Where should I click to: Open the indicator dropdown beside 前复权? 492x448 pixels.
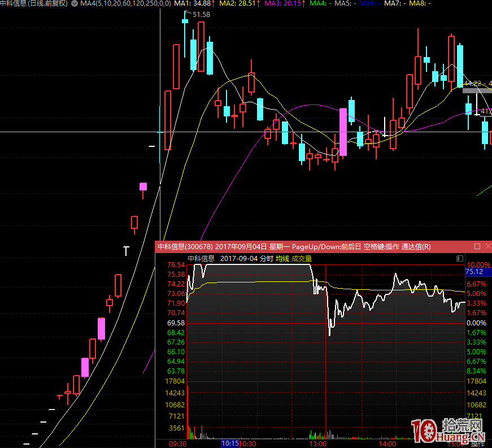(75, 3)
